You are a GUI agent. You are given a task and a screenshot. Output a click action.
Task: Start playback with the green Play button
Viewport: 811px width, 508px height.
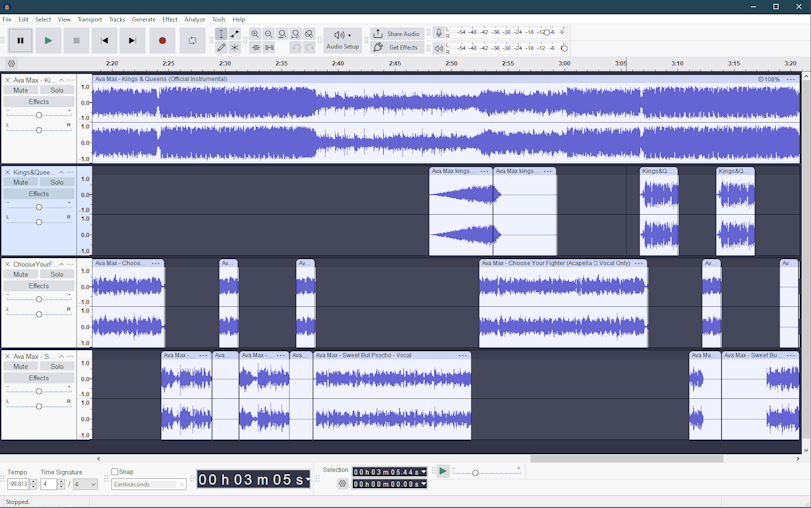click(48, 40)
